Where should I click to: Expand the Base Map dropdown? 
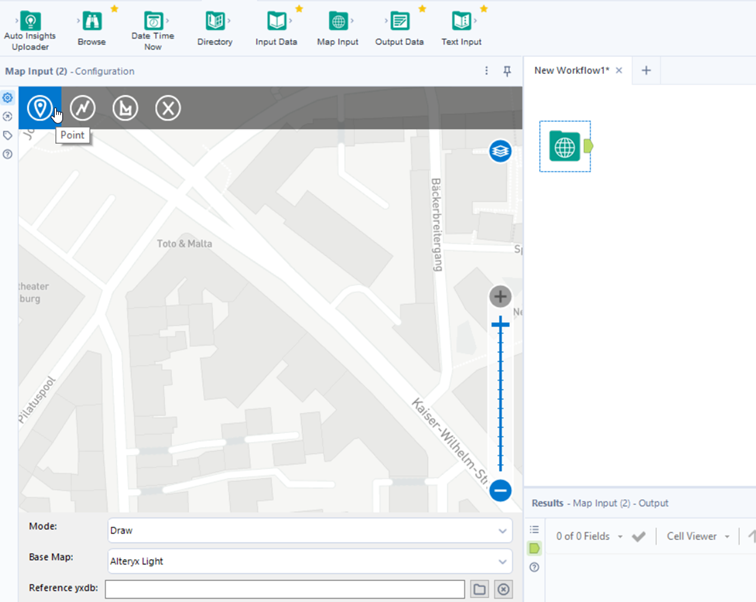click(x=310, y=561)
